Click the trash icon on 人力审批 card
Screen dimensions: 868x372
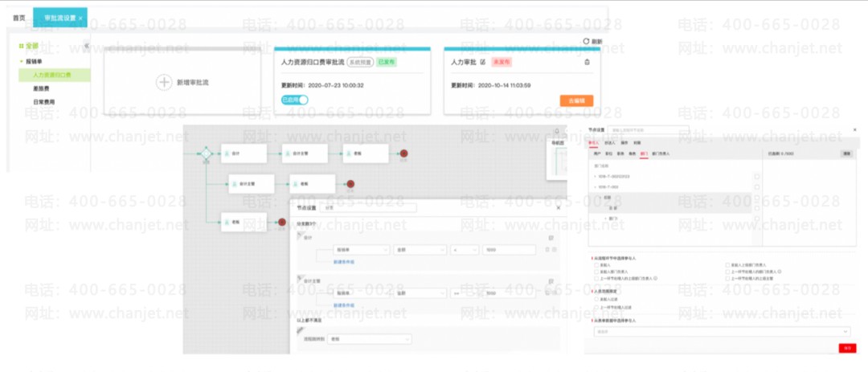pos(587,62)
